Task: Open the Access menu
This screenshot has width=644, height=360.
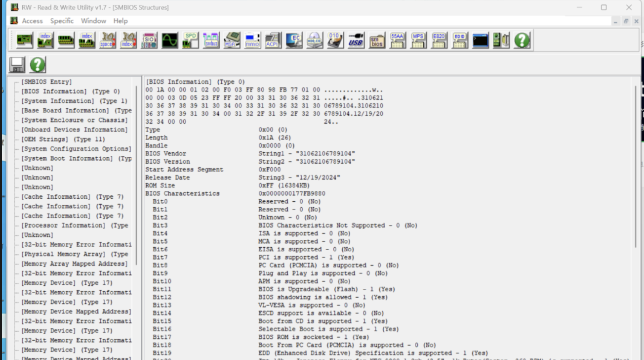Action: pyautogui.click(x=32, y=21)
